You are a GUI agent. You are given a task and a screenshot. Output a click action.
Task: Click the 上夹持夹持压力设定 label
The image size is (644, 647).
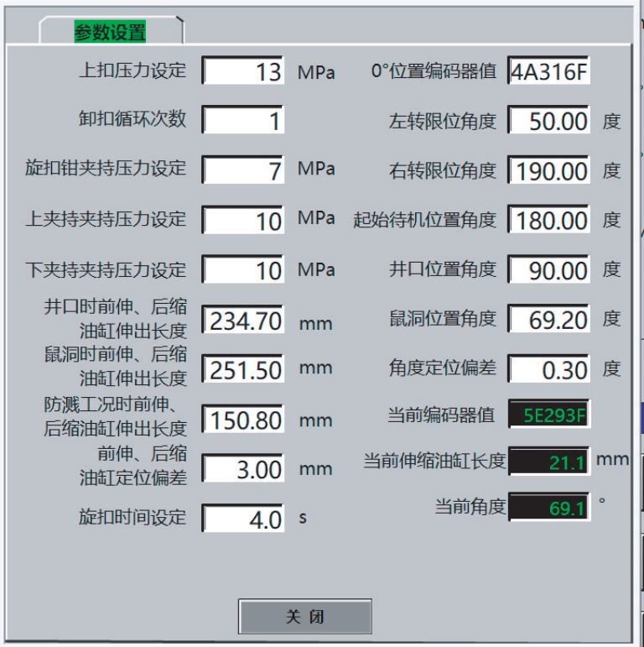[106, 219]
